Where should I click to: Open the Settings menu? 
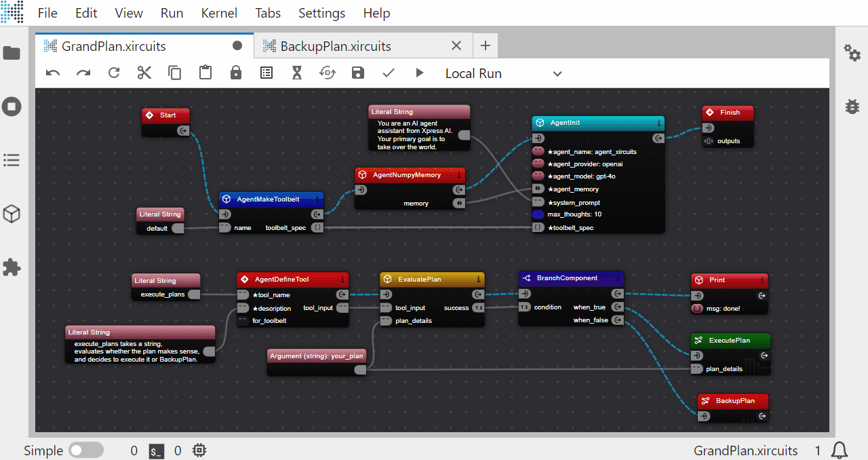pyautogui.click(x=321, y=13)
